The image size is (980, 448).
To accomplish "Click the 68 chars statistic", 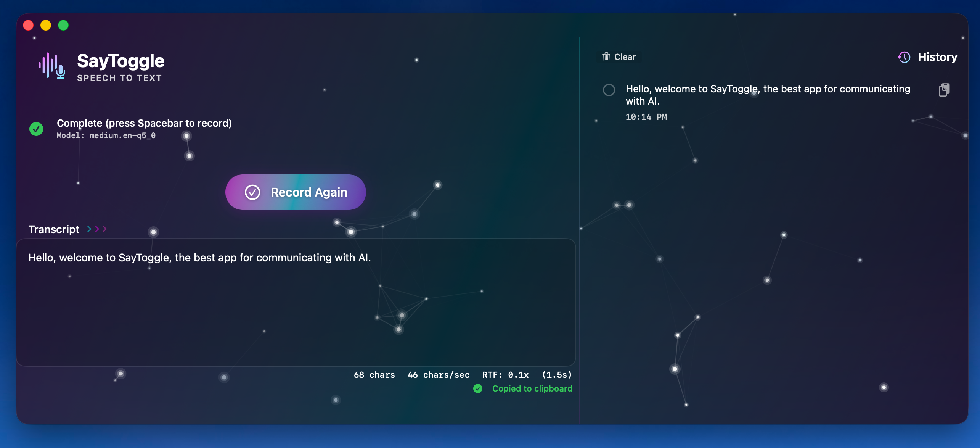I will click(x=374, y=375).
